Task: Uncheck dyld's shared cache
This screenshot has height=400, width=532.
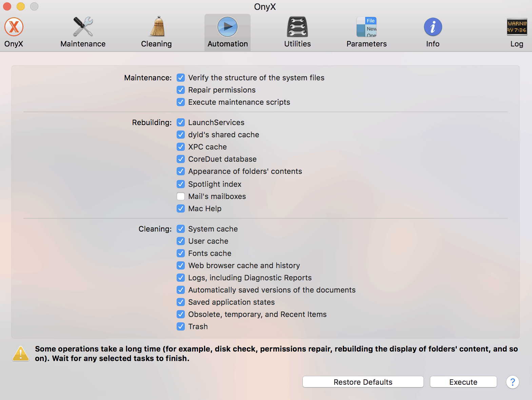Action: click(181, 135)
